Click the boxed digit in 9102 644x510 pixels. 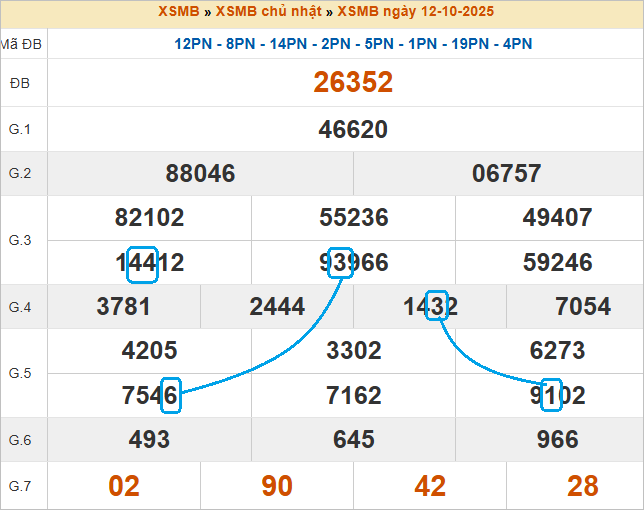click(x=551, y=395)
